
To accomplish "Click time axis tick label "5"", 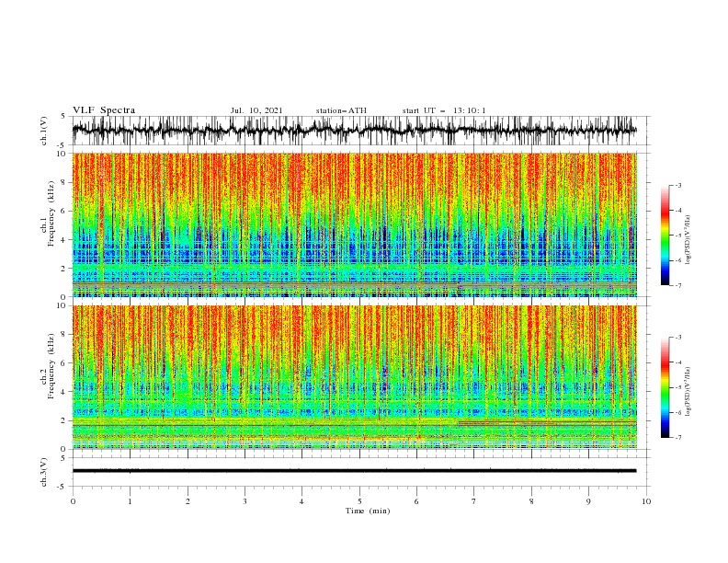I will [x=359, y=501].
